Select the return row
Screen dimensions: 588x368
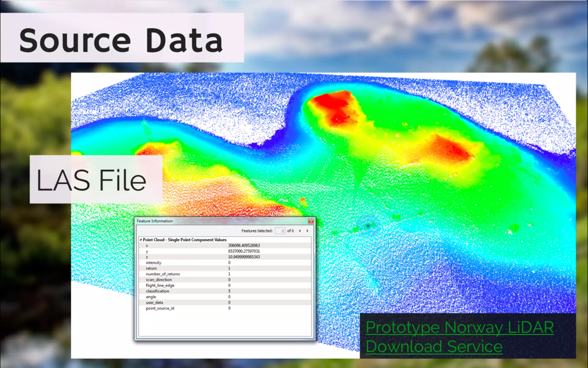[x=225, y=268]
